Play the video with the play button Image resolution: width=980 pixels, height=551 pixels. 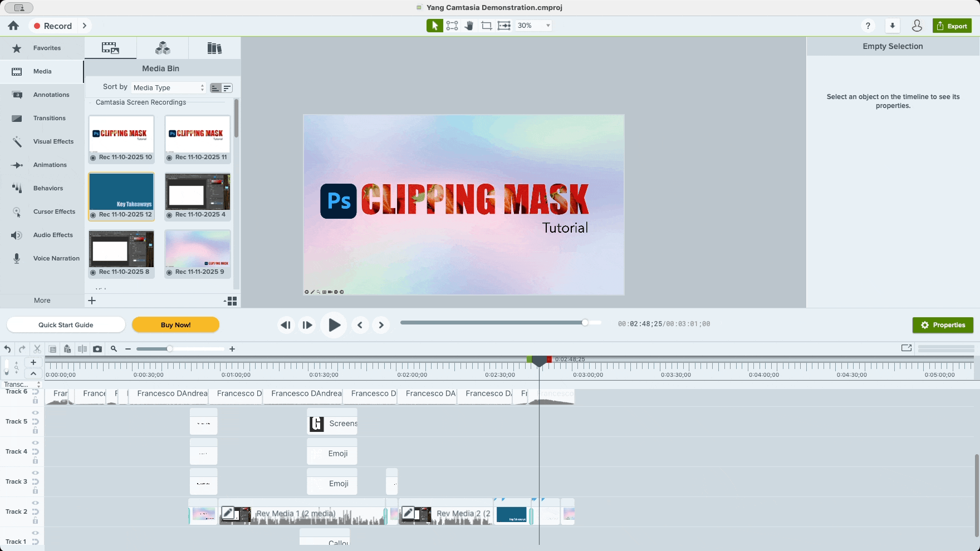[334, 325]
